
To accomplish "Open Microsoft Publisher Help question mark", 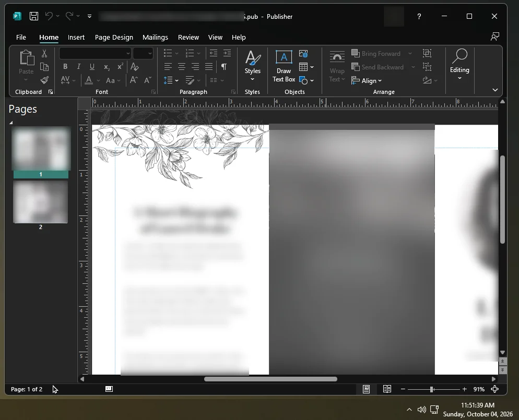I will tap(419, 16).
